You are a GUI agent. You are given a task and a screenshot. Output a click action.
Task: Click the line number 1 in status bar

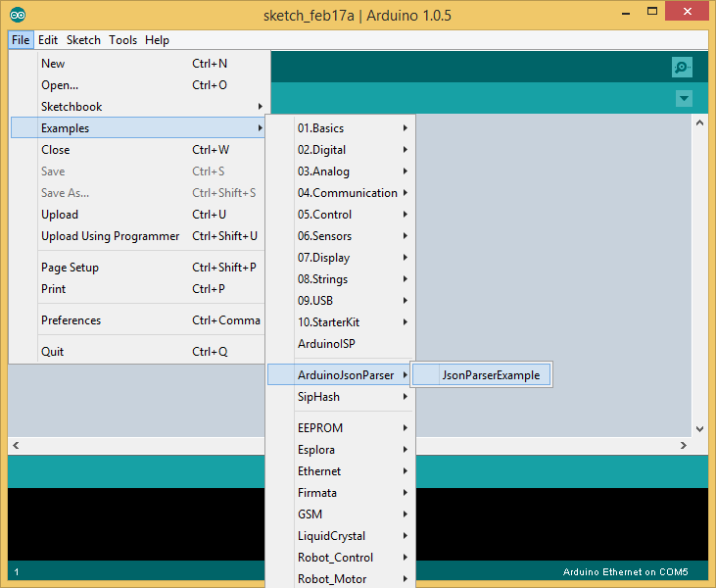click(x=17, y=572)
